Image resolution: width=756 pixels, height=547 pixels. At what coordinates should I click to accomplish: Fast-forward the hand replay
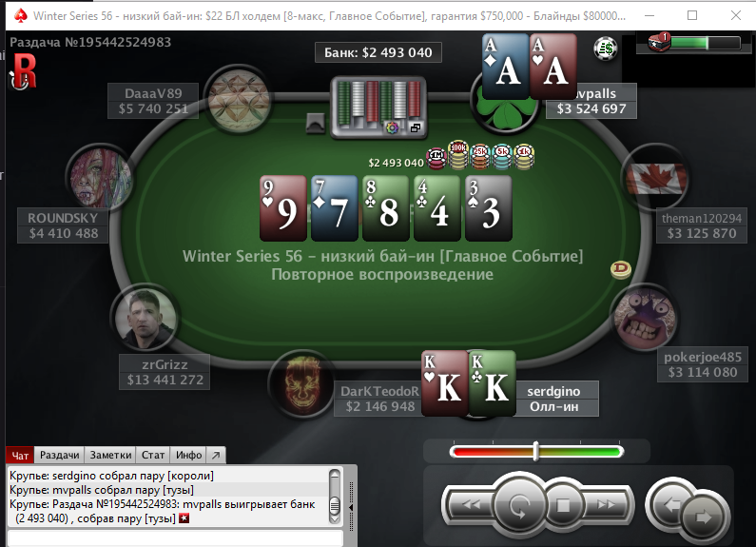(x=606, y=505)
